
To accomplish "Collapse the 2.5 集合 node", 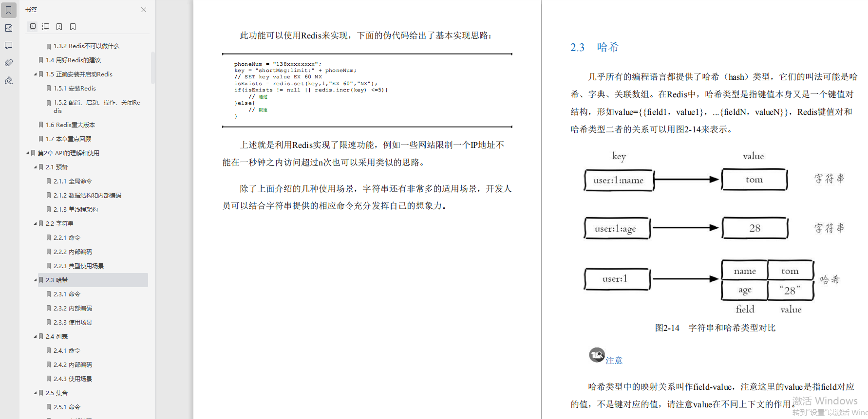I will (x=35, y=393).
